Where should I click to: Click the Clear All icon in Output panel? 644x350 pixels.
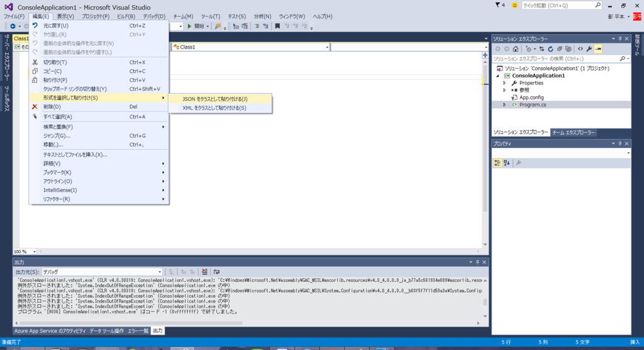[204, 272]
